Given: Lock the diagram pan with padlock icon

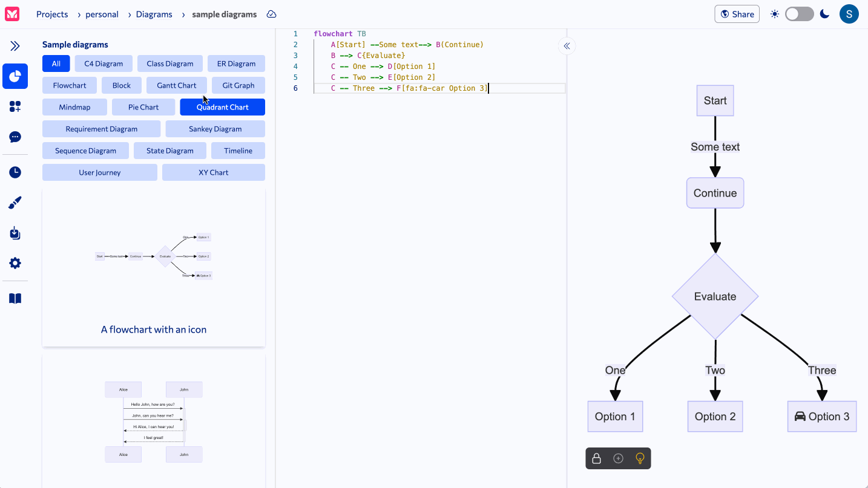Looking at the screenshot, I should 596,458.
